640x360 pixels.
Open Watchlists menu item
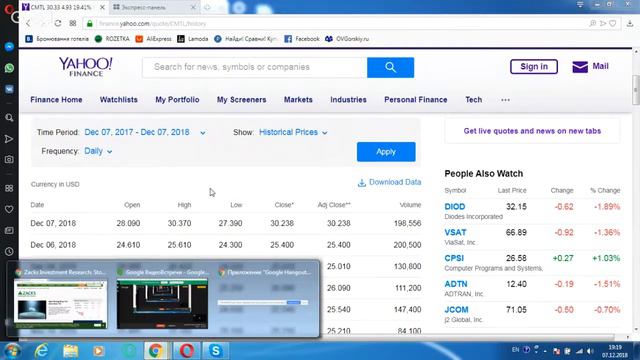(x=119, y=100)
